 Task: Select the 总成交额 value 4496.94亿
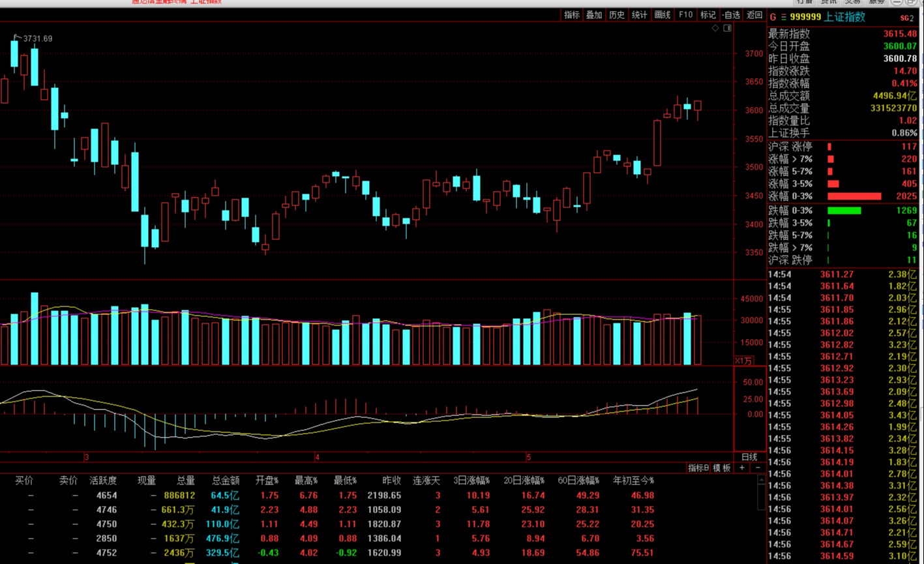click(x=895, y=96)
